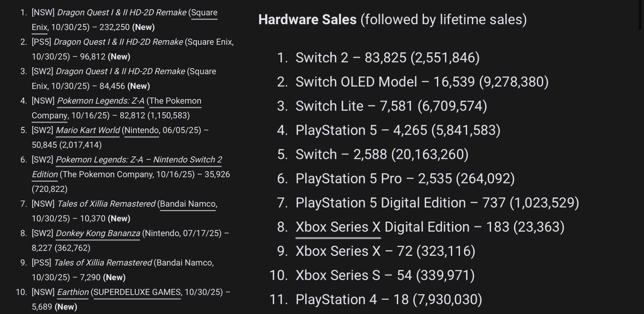Open the underlined Square Enix link in entry 1
The image size is (644, 314).
point(204,12)
